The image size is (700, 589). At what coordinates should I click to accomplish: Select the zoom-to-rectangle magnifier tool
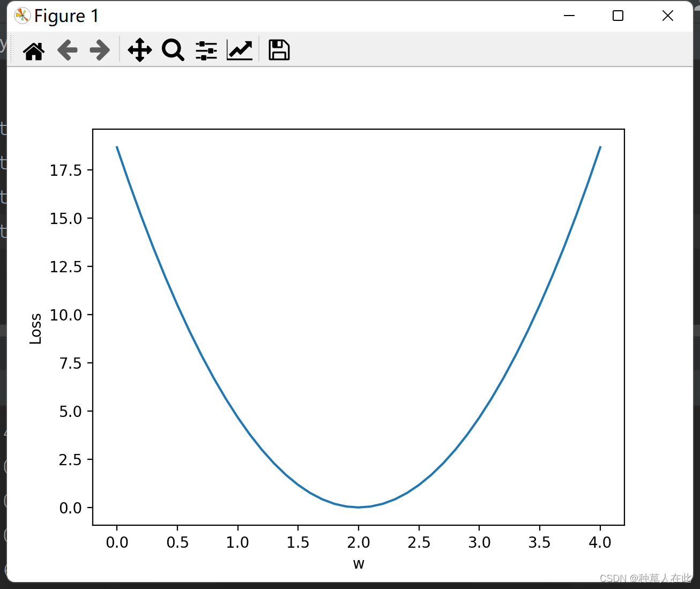pyautogui.click(x=173, y=50)
